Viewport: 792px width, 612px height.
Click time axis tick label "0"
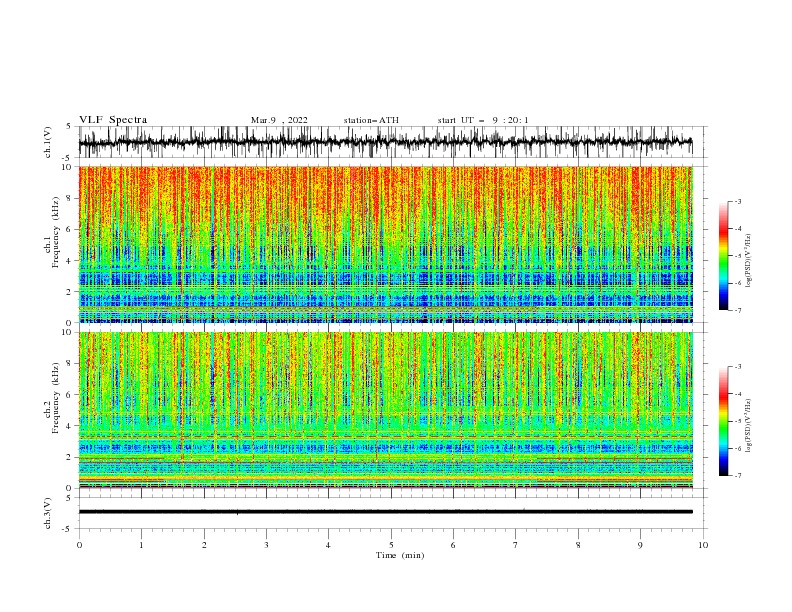(x=79, y=545)
